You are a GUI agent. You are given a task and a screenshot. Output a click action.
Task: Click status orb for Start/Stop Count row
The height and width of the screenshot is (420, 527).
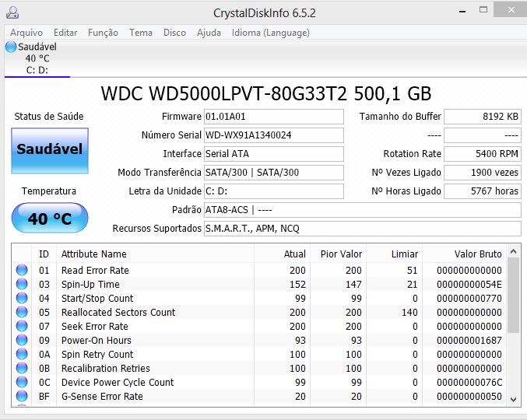point(22,298)
